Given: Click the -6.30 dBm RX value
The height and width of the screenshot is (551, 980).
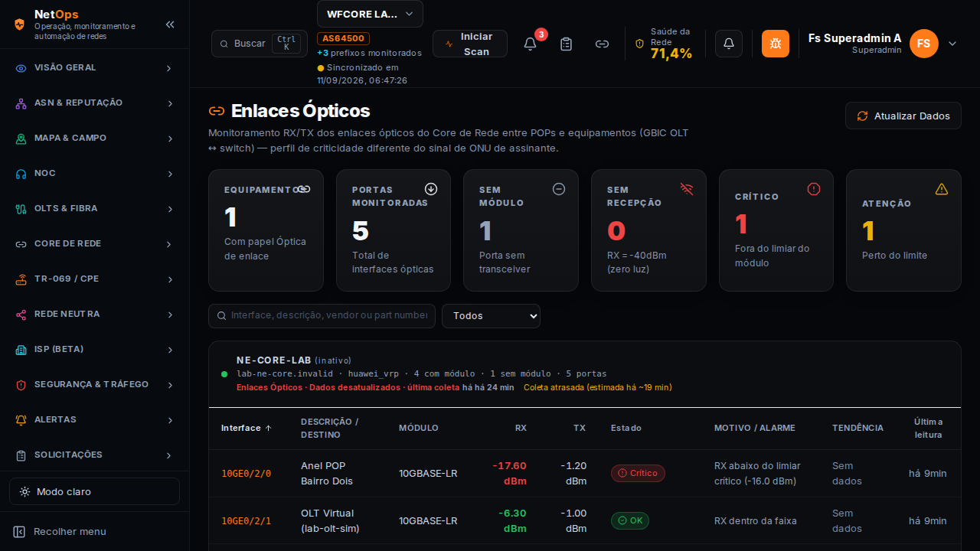Looking at the screenshot, I should (511, 520).
